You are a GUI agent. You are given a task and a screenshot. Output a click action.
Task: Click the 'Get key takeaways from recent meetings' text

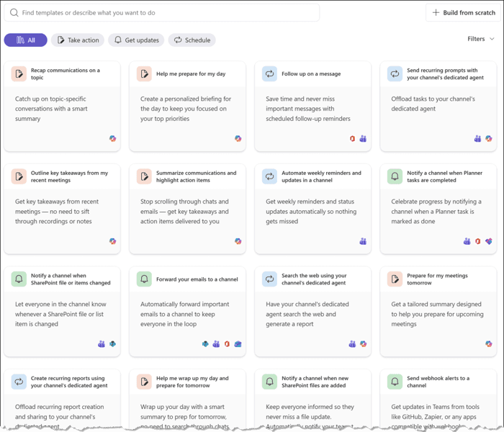(x=57, y=211)
